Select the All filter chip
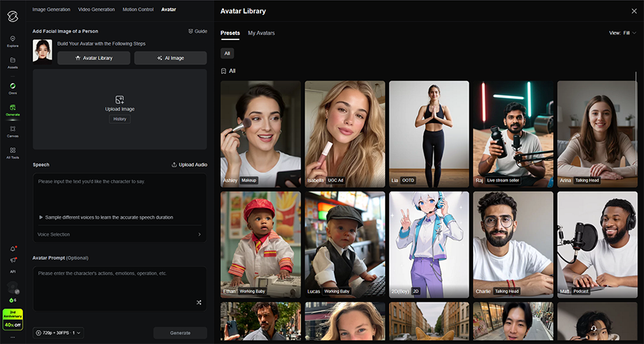 [x=227, y=54]
